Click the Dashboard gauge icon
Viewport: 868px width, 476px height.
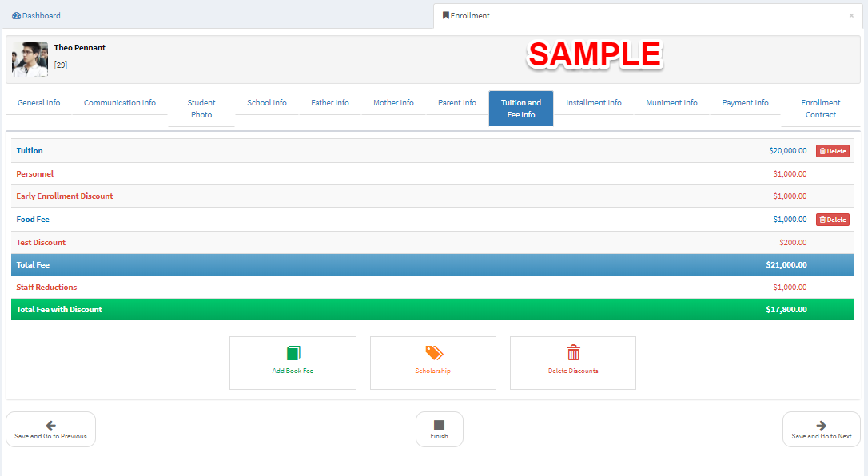point(16,16)
